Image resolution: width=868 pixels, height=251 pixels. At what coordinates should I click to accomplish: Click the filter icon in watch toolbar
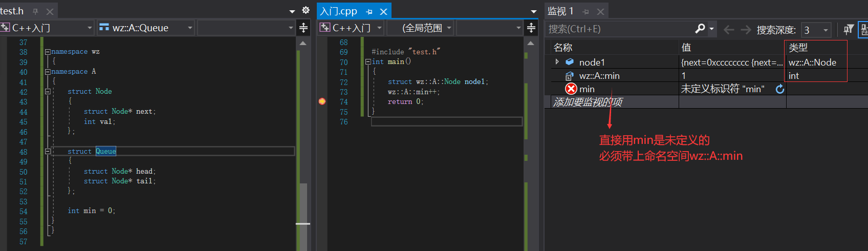pos(848,29)
